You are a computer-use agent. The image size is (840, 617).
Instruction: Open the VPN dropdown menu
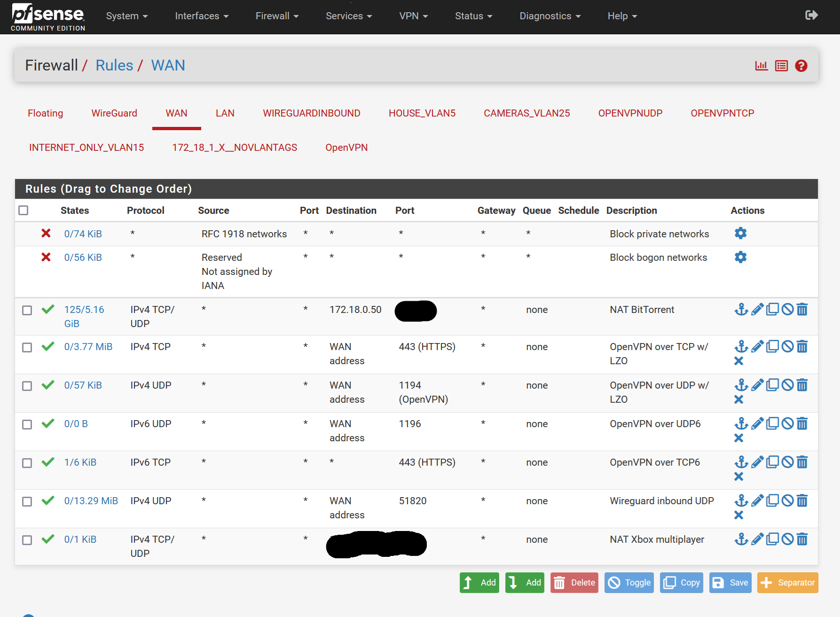[414, 16]
